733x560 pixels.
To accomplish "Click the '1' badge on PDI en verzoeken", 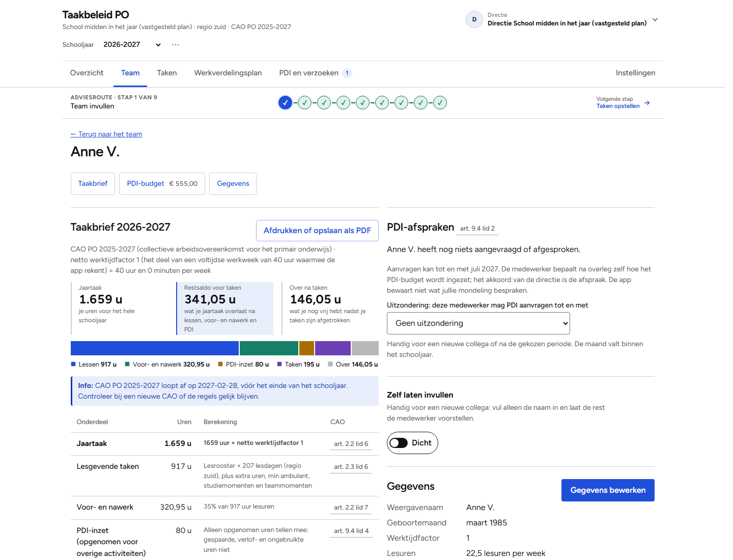I will pos(347,73).
